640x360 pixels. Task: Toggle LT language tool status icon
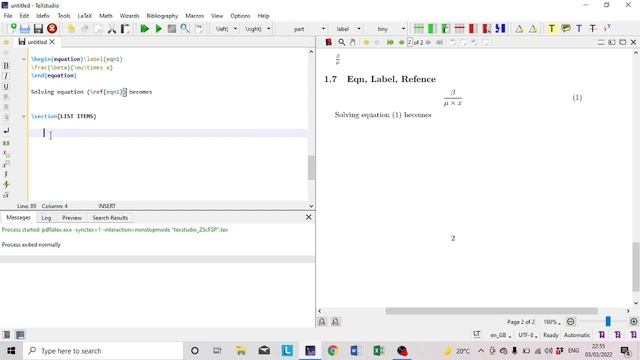click(x=477, y=334)
